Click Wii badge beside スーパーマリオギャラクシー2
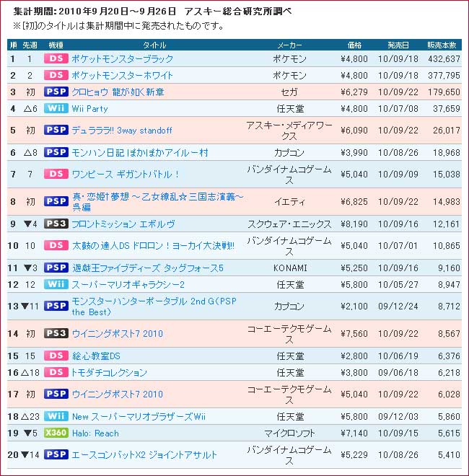Screen dimensions: 469x476 click(56, 284)
